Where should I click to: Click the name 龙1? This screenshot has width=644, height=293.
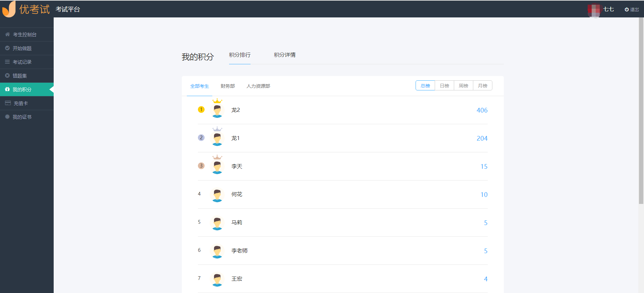pos(235,138)
